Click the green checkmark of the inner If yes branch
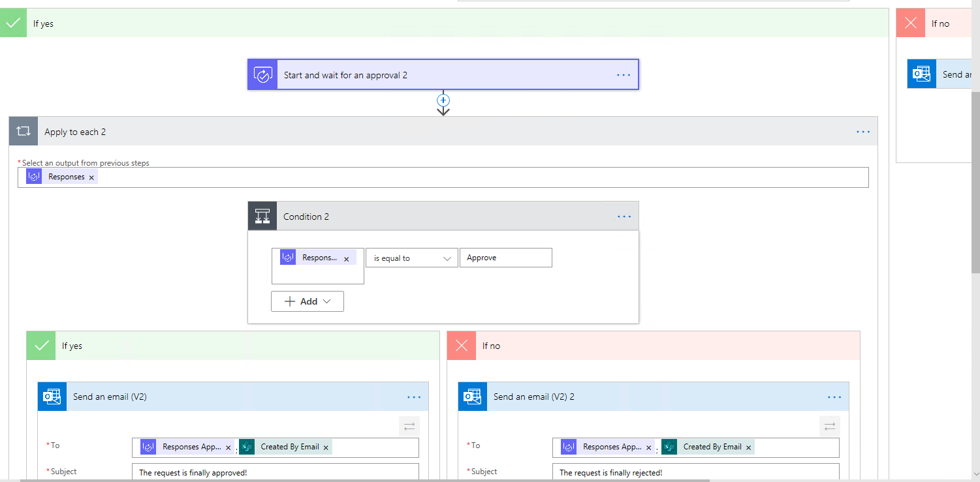Image resolution: width=980 pixels, height=482 pixels. pos(41,346)
